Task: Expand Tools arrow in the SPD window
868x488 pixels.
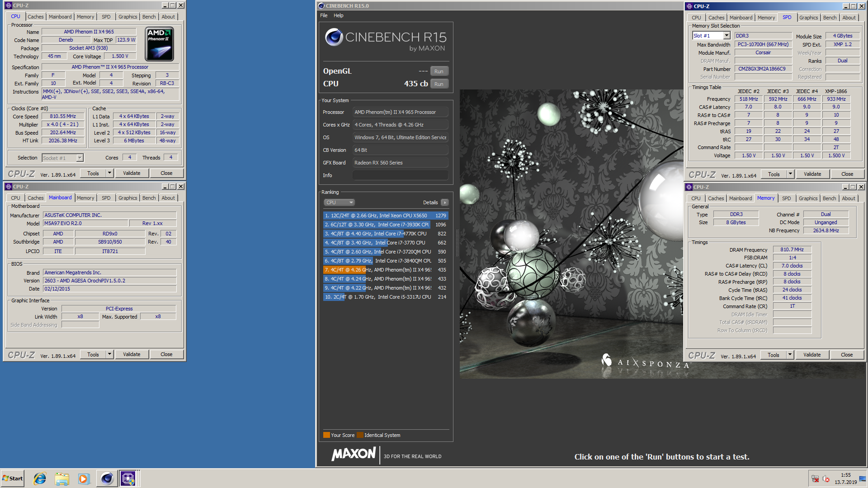Action: tap(790, 174)
